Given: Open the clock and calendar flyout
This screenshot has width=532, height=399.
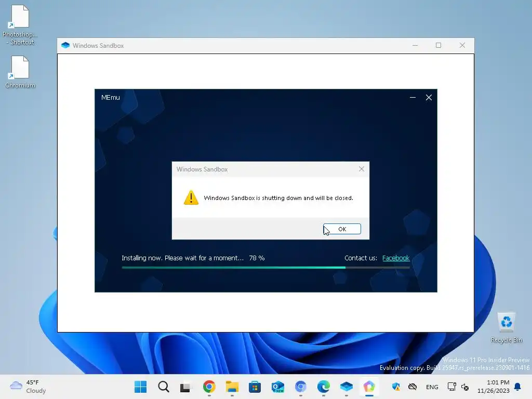Looking at the screenshot, I should (494, 387).
